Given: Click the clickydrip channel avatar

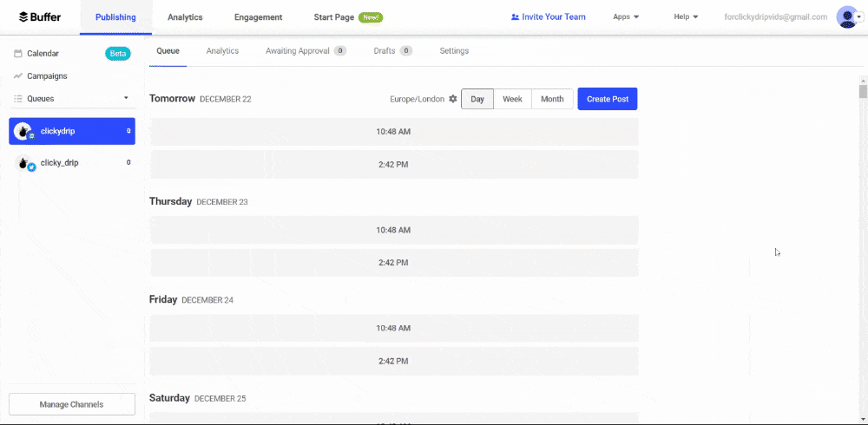Looking at the screenshot, I should tap(23, 132).
